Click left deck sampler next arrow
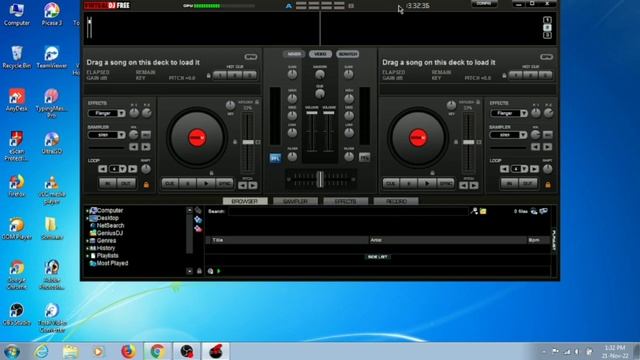640x360 pixels. (x=146, y=147)
